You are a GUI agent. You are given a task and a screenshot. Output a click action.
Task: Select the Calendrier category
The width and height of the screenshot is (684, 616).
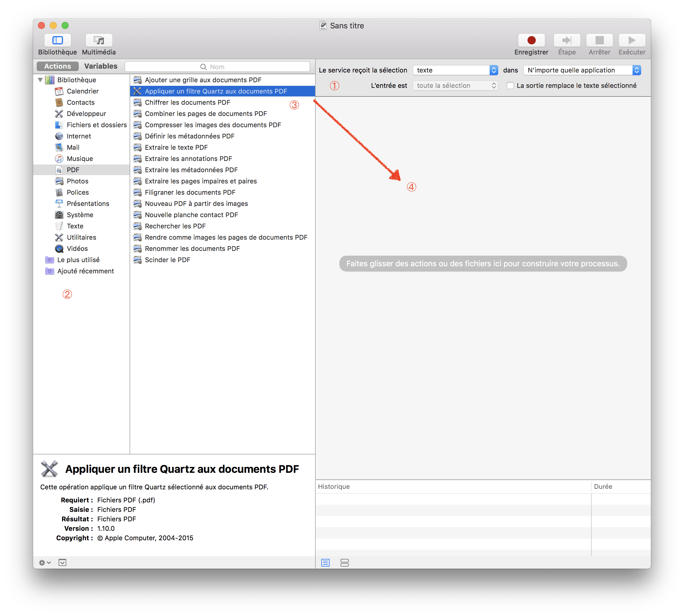pyautogui.click(x=82, y=91)
